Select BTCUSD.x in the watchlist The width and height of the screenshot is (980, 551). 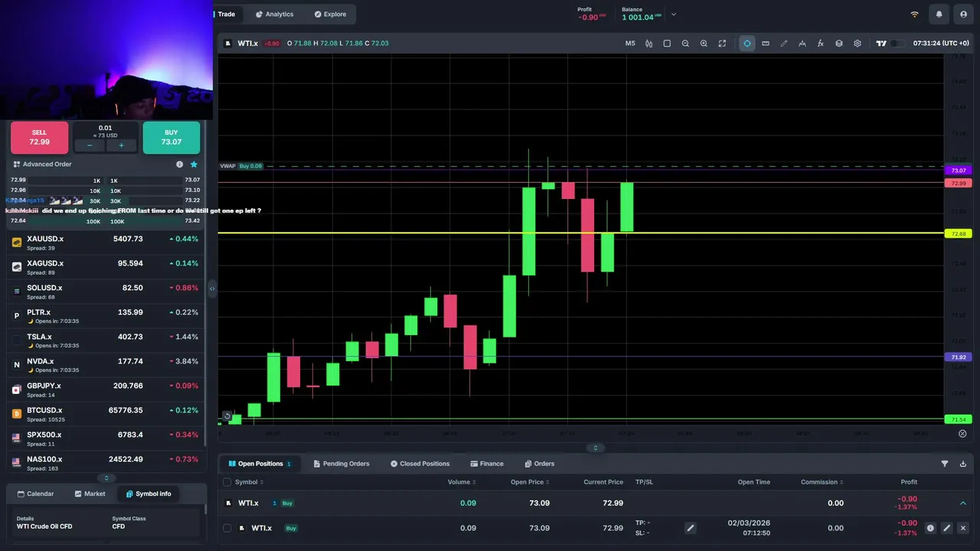coord(106,414)
